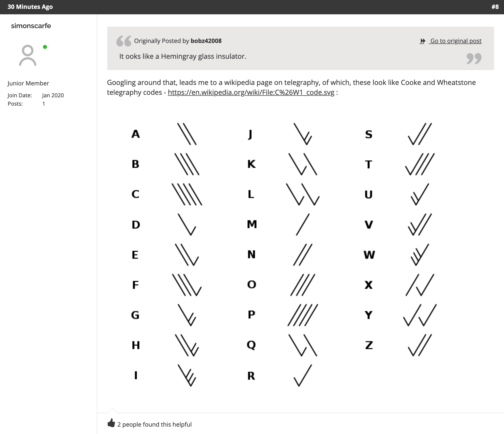Click the four-stroke symbol for letter P
The height and width of the screenshot is (434, 504).
coord(303,315)
